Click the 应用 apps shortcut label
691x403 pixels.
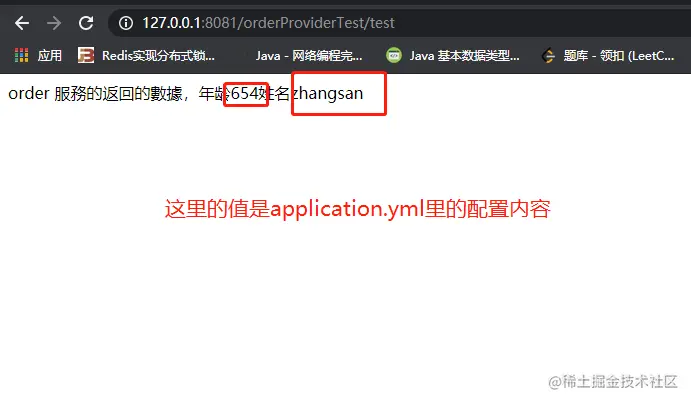[49, 56]
